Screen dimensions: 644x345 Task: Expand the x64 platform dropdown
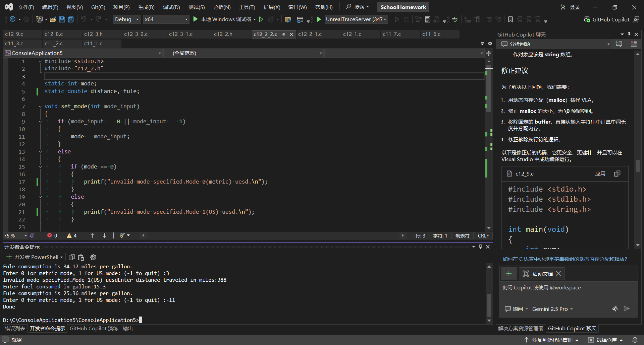[x=186, y=19]
